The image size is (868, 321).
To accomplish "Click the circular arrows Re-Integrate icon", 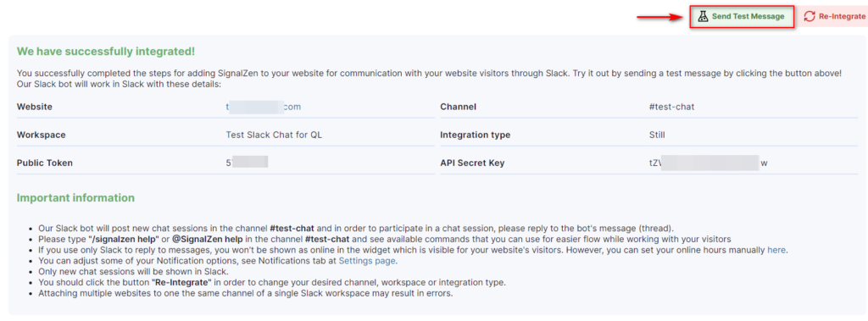I will [810, 17].
